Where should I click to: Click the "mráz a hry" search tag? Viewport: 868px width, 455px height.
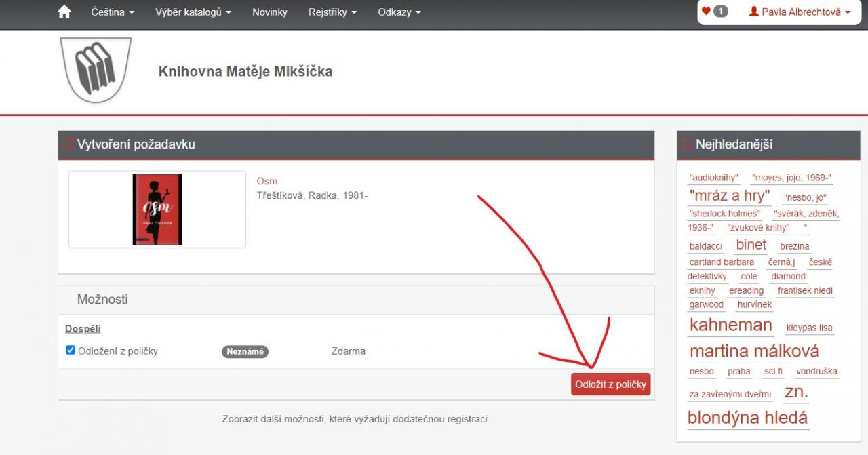(729, 196)
